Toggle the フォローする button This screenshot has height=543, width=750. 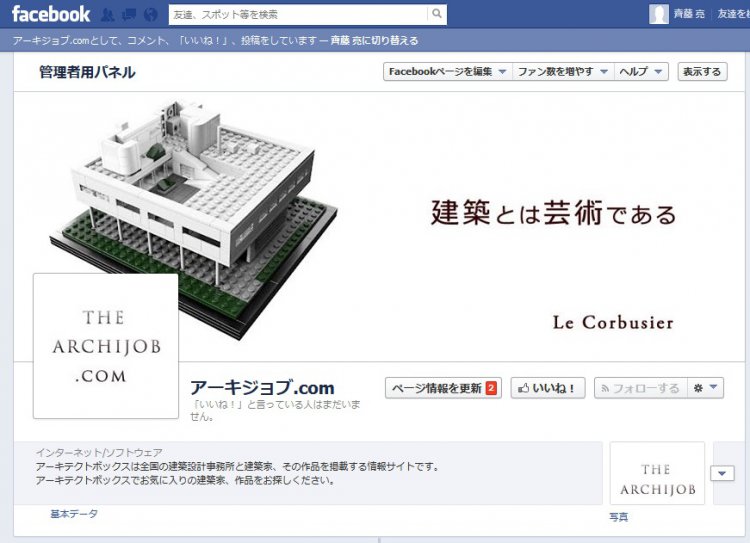(x=641, y=388)
